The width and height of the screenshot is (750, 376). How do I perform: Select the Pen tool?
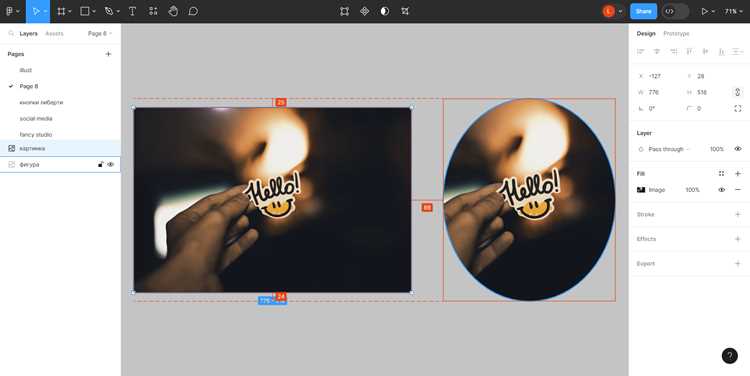109,11
